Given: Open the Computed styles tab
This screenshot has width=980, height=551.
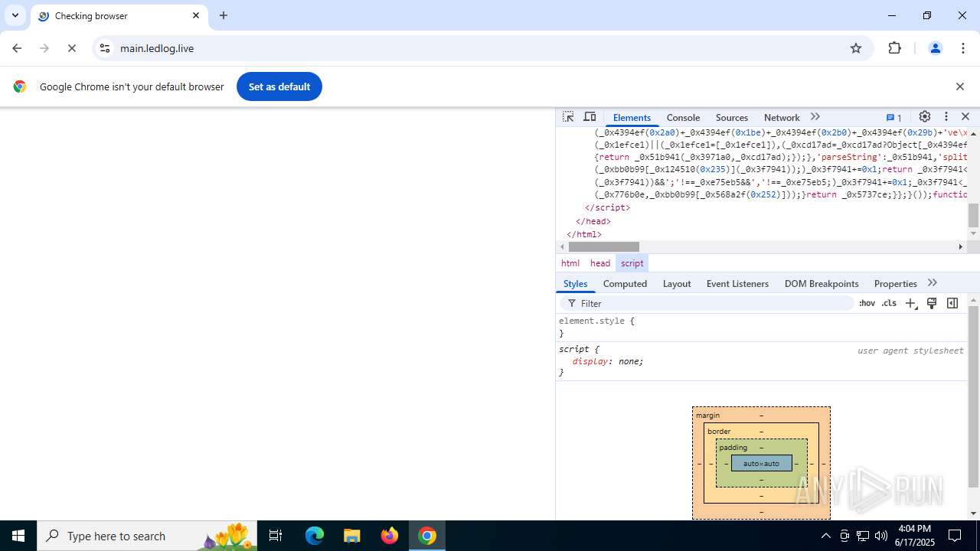Looking at the screenshot, I should click(625, 283).
